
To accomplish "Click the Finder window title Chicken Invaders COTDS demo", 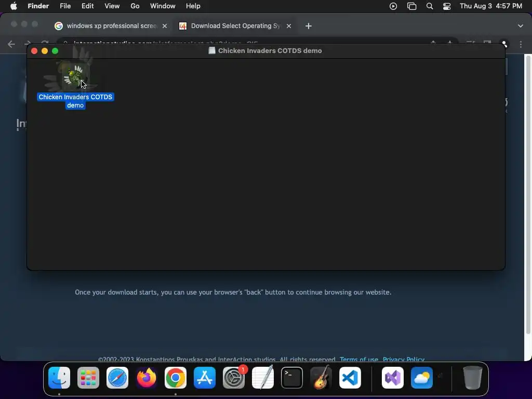I will pos(270,50).
